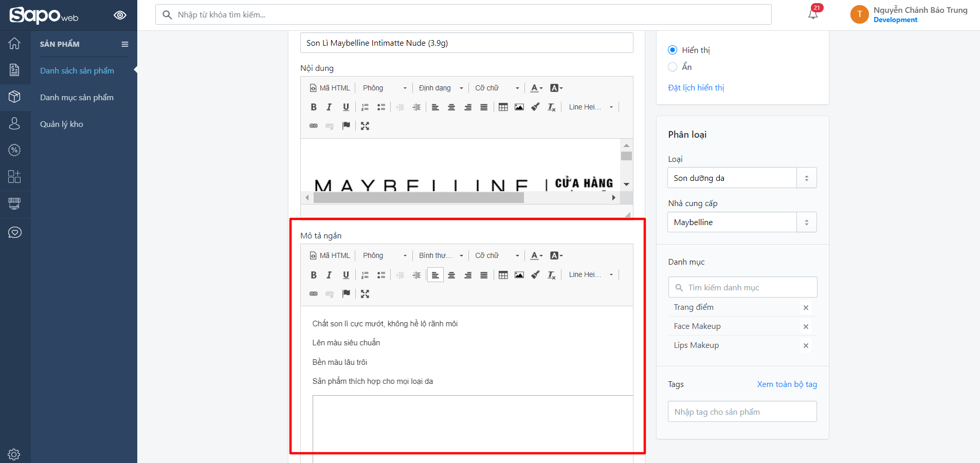This screenshot has height=463, width=980.
Task: Open text color picker in Nội dung editor
Action: click(537, 88)
